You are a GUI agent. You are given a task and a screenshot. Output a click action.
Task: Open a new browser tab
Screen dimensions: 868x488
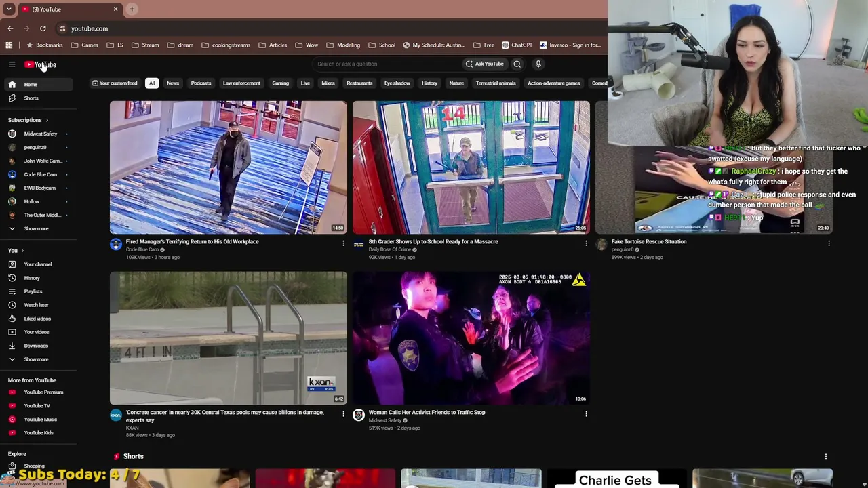pyautogui.click(x=132, y=9)
